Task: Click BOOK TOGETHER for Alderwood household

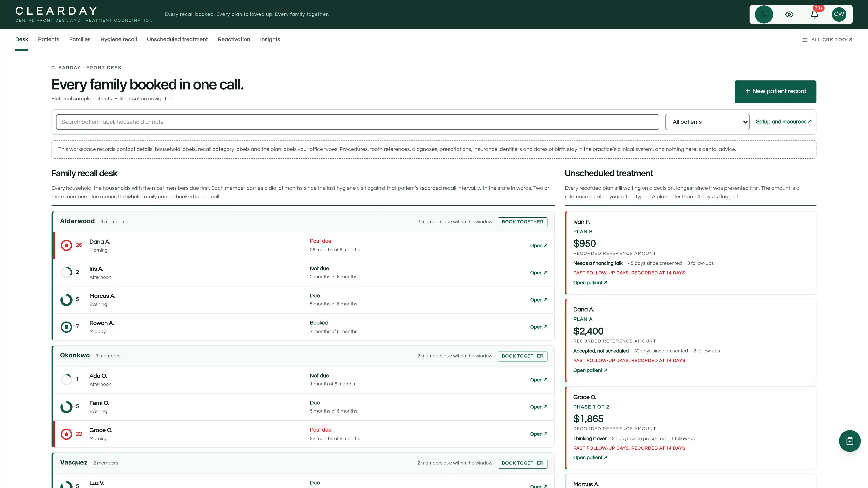Action: click(522, 222)
